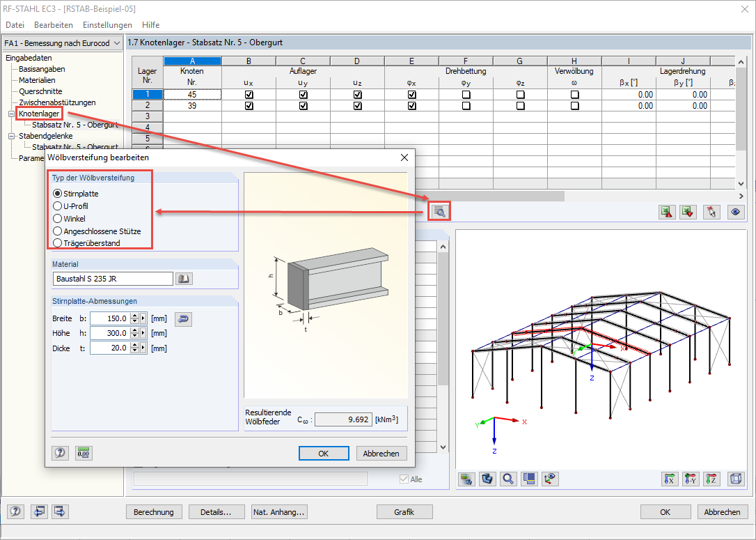Click the print graphic icon
Screen dimensions: 756x540
click(x=466, y=479)
